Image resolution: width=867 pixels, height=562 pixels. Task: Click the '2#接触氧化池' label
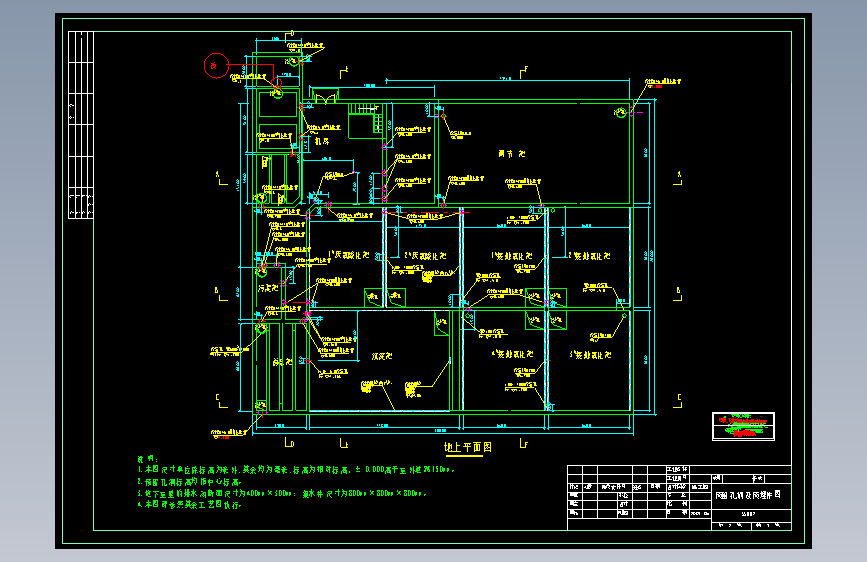(x=589, y=256)
